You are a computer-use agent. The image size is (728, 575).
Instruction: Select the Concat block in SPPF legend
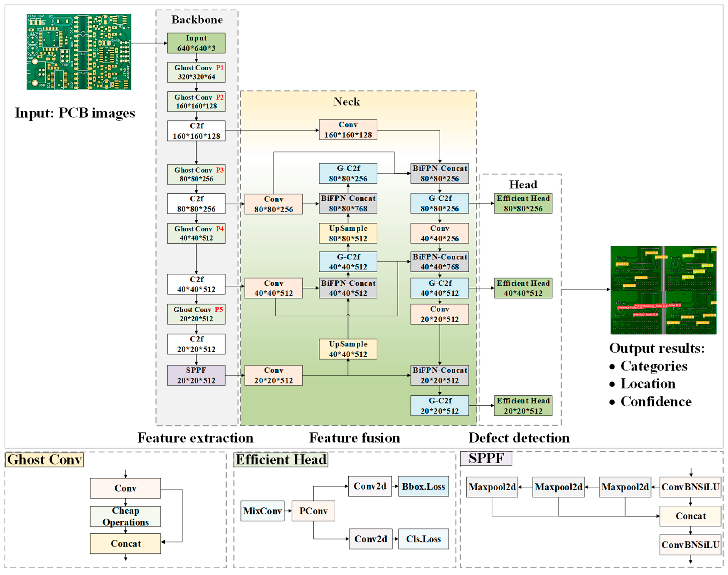coord(690,516)
